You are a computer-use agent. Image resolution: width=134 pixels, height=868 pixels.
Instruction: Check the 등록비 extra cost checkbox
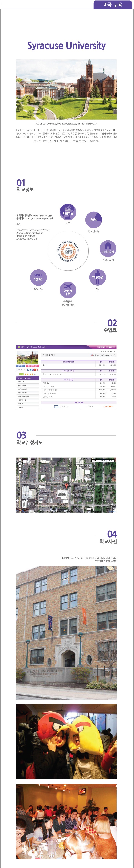point(44,383)
